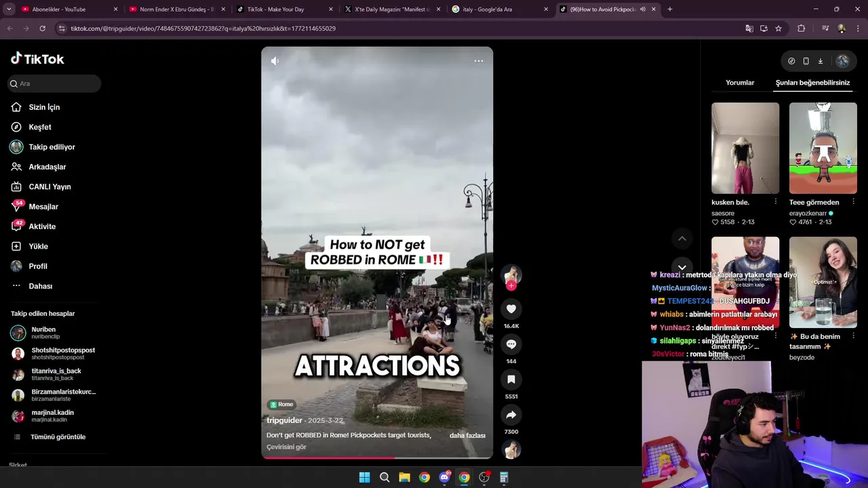Switch to 'Şunları beğenebilirsiniz' tab
This screenshot has width=868, height=488.
812,83
